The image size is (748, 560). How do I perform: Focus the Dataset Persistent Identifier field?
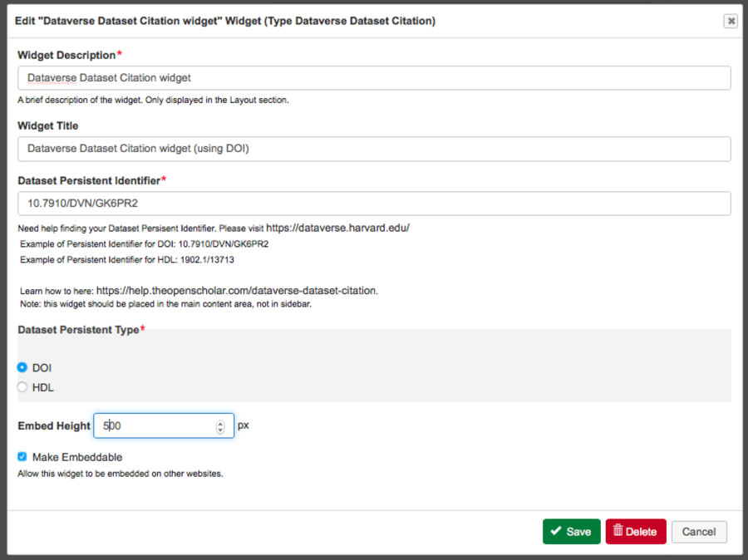point(374,204)
